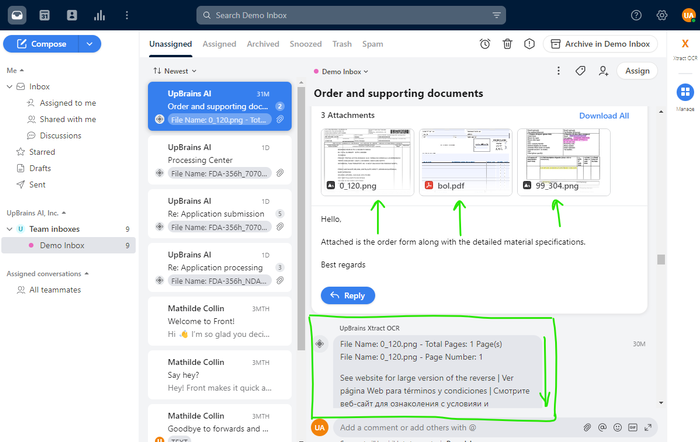Click the Download All link

pyautogui.click(x=604, y=116)
